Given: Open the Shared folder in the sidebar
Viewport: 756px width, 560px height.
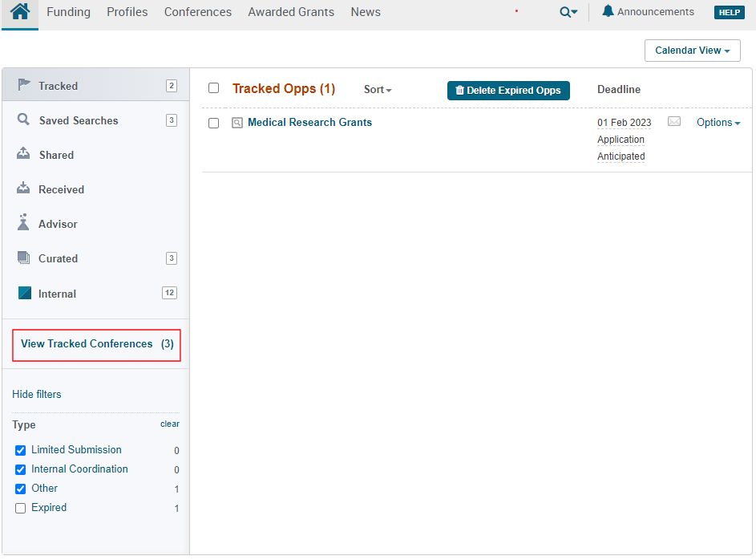Looking at the screenshot, I should point(56,155).
